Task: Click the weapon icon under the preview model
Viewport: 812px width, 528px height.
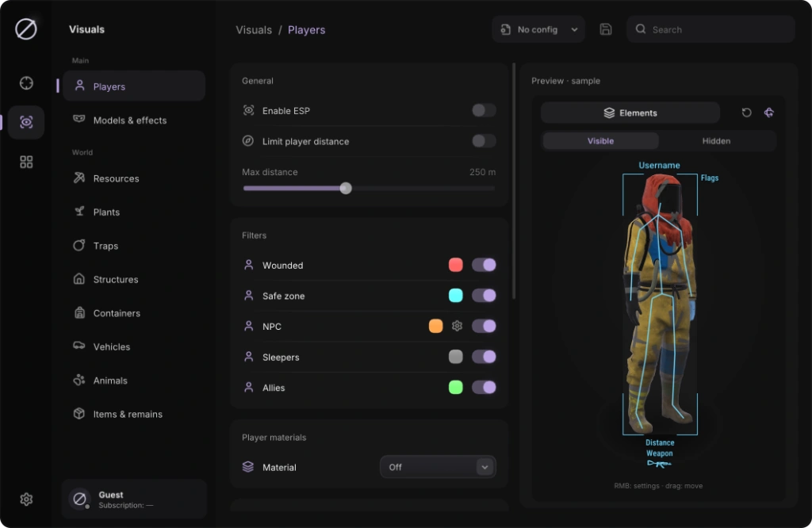Action: click(x=659, y=464)
